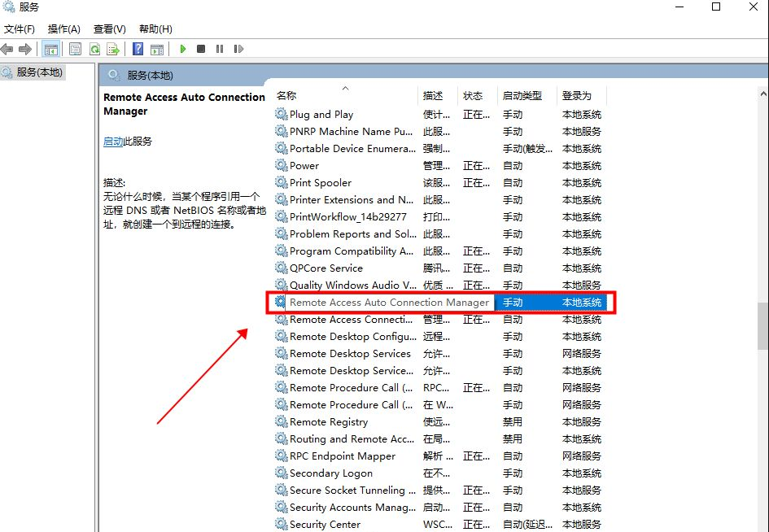Sort services by the 名称 column header

click(286, 96)
